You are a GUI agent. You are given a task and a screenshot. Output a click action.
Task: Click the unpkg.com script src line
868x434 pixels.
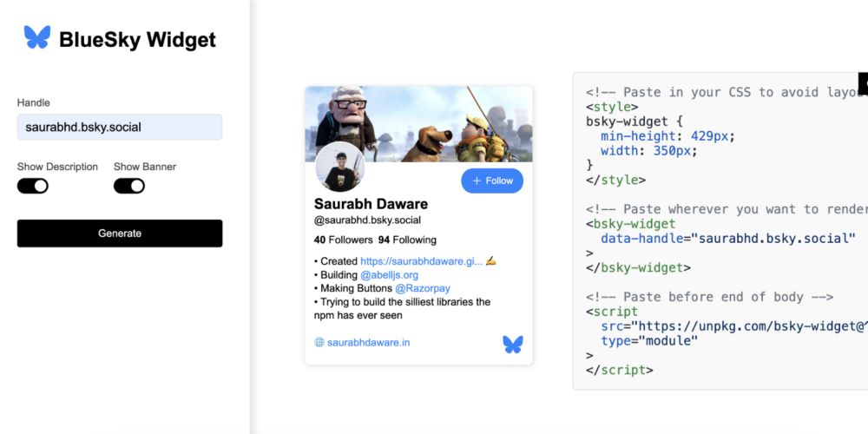click(734, 326)
